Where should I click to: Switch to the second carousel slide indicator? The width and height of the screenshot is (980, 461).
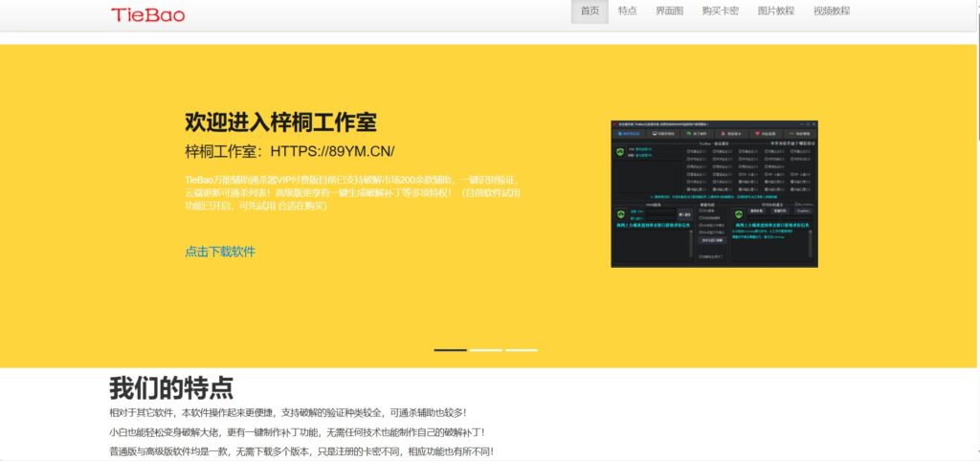(x=485, y=350)
